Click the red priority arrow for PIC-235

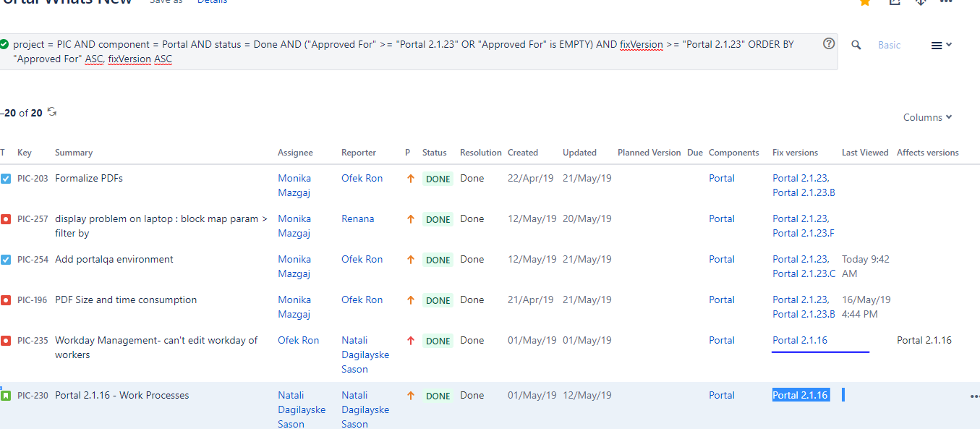pos(411,341)
